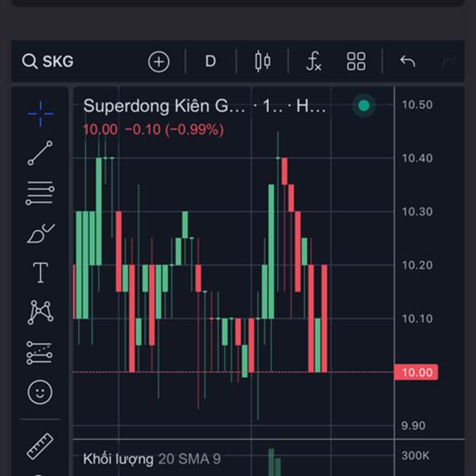Image resolution: width=476 pixels, height=476 pixels.
Task: Click the Superdong Kiên Giang symbol title
Action: 164,106
